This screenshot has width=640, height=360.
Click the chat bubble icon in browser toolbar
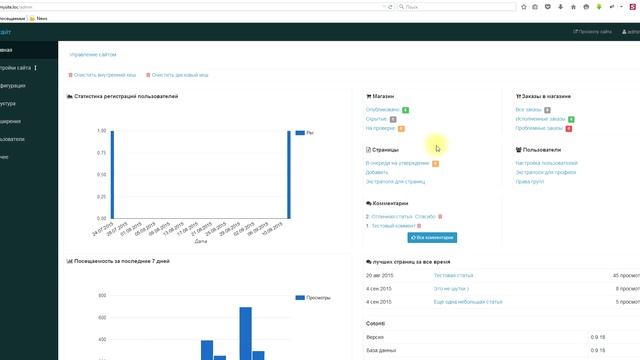pyautogui.click(x=586, y=7)
